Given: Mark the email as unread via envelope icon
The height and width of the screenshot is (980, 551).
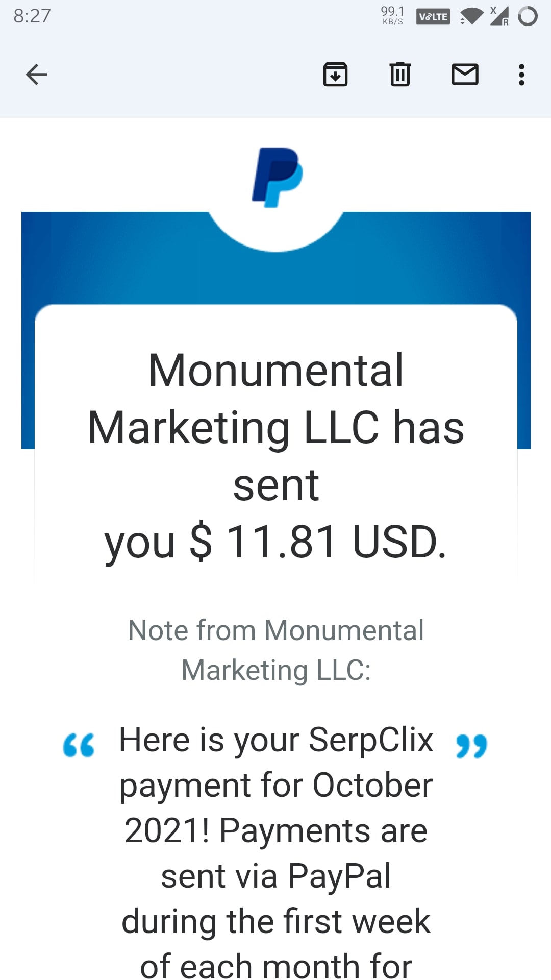Looking at the screenshot, I should pyautogui.click(x=465, y=75).
